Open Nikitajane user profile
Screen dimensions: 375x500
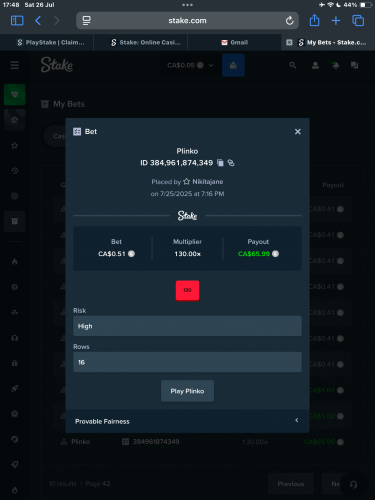click(207, 182)
